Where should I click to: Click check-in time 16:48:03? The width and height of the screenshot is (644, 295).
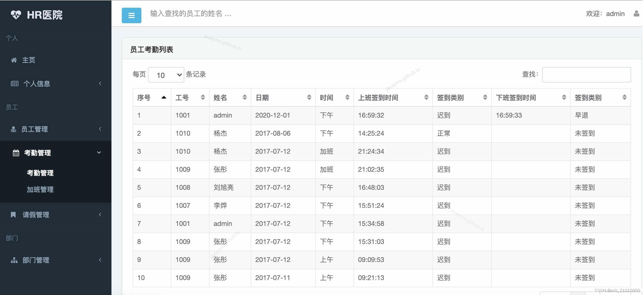(371, 187)
